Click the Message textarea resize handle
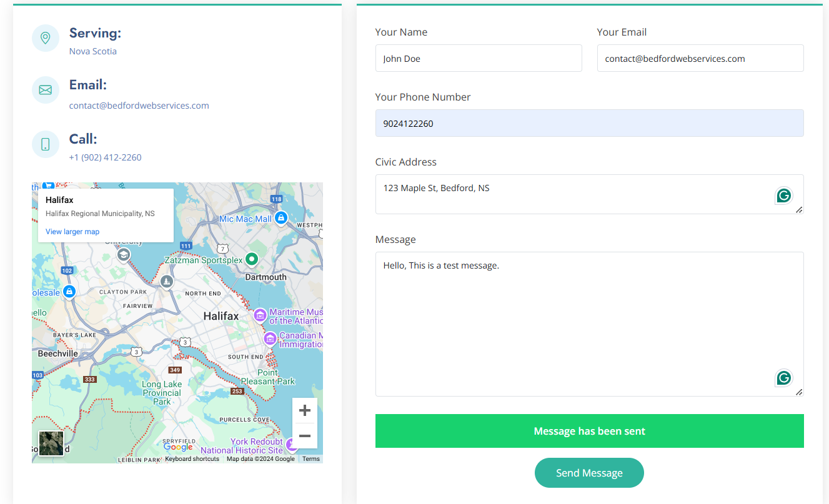 tap(799, 392)
